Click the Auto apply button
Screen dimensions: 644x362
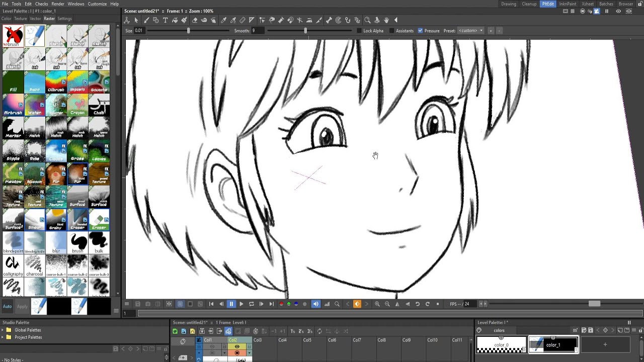coord(7,306)
